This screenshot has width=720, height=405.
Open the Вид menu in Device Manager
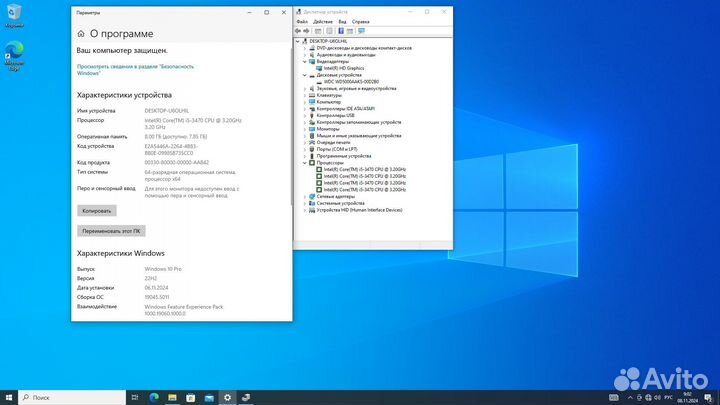click(x=343, y=22)
